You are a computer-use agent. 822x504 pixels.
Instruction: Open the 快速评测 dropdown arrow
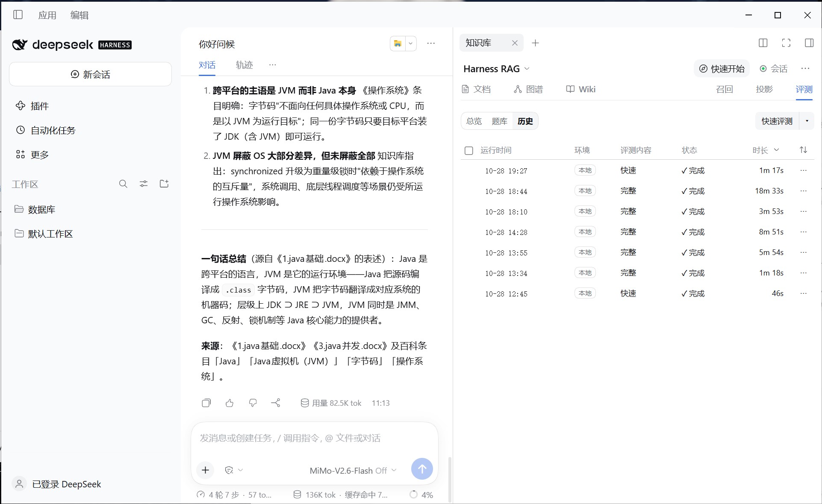[807, 121]
